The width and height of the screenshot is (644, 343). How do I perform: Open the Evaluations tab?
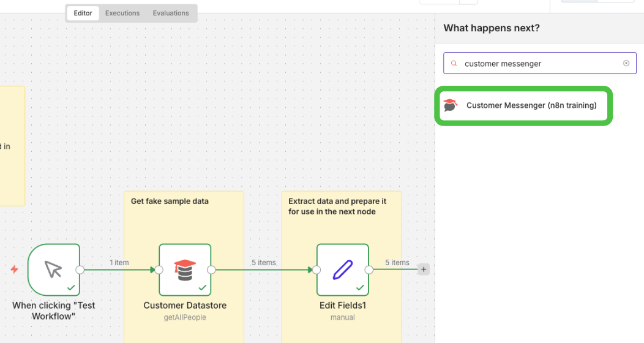(171, 13)
